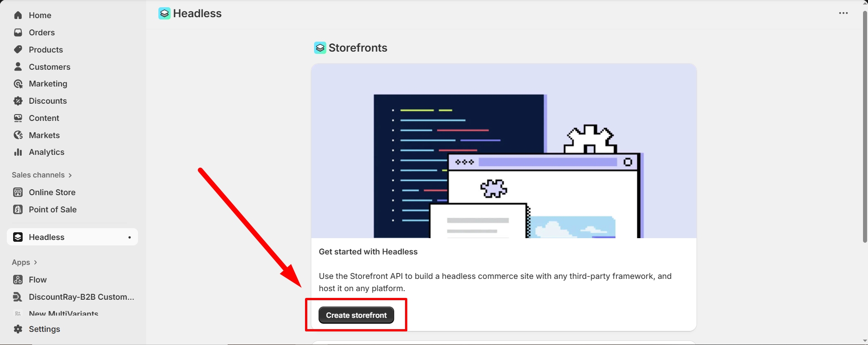
Task: Expand the Apps section chevron
Action: [x=35, y=262]
